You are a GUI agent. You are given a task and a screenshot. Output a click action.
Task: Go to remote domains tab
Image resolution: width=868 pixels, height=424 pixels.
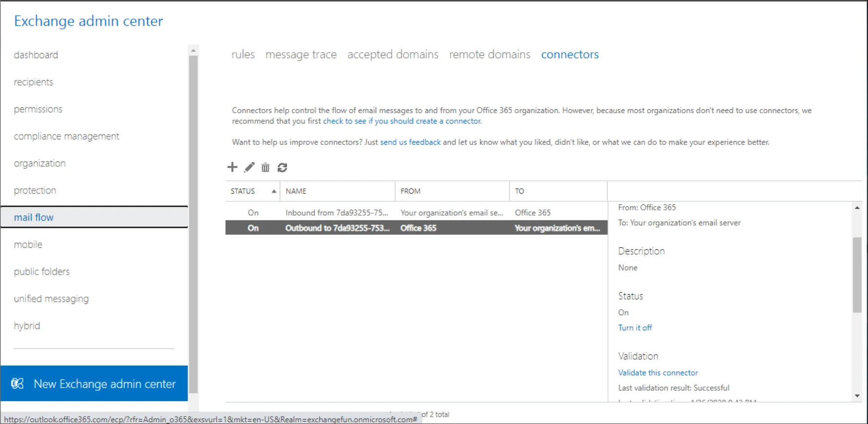pos(489,55)
